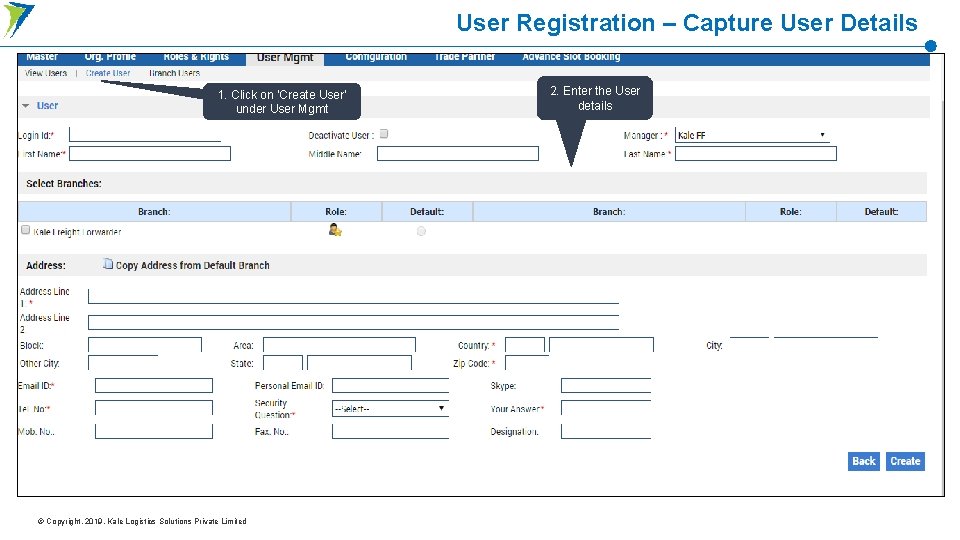Click the First Name input field
The width and height of the screenshot is (960, 540).
point(150,154)
